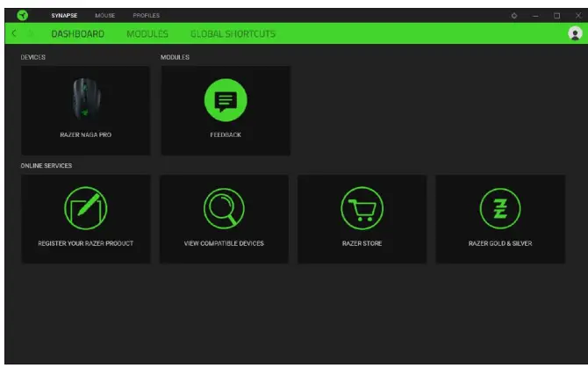Select the Dashboard sub-tab
This screenshot has height=368, width=588.
pyautogui.click(x=77, y=33)
